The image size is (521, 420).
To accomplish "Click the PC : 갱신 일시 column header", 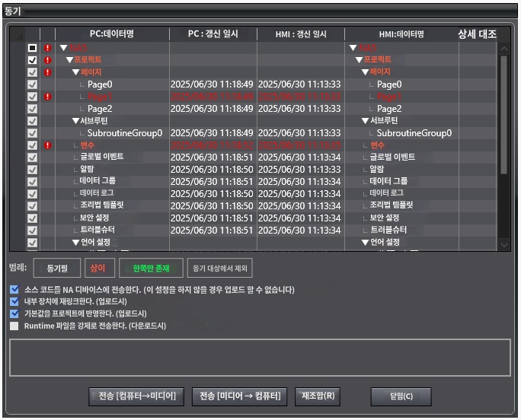I will coord(213,34).
